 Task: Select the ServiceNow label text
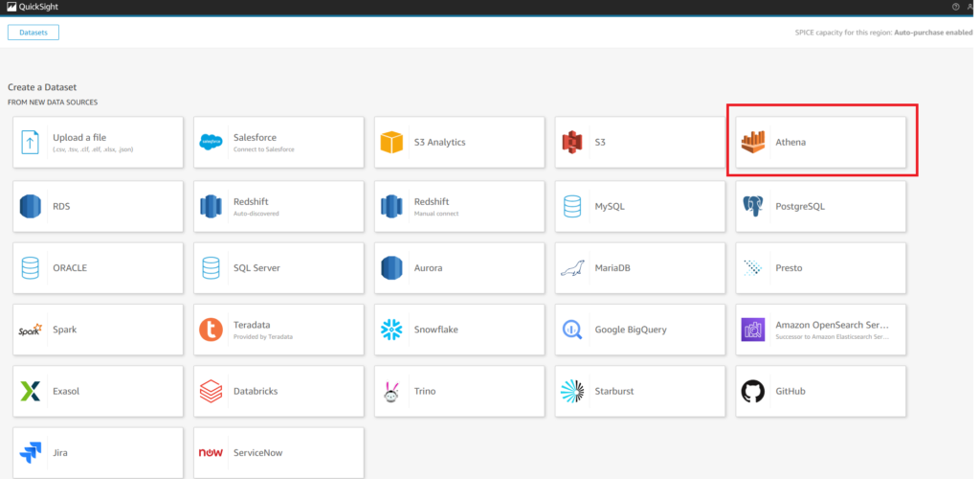258,453
